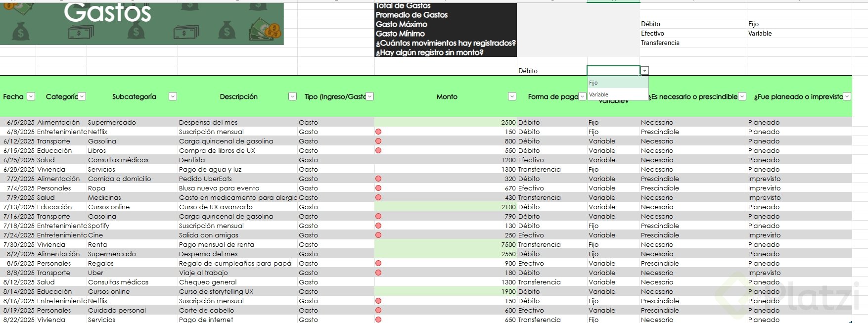Select the amount cell showing 2100
Image resolution: width=868 pixels, height=323 pixels.
(x=446, y=207)
